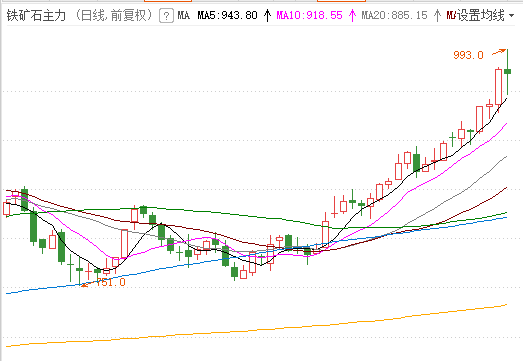The width and height of the screenshot is (523, 361).
Task: Click the question mark help icon
Action: tap(166, 15)
